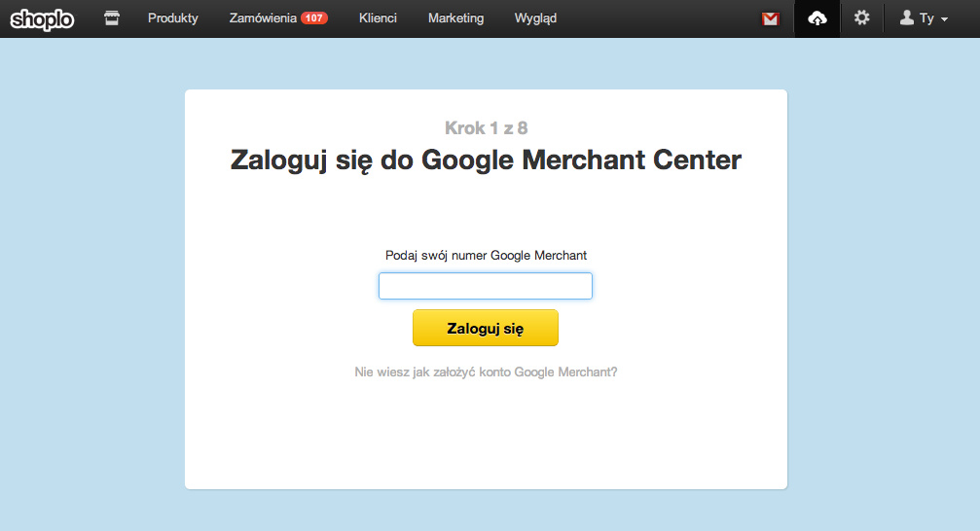This screenshot has height=531, width=980.
Task: Click the Shoplo logo
Action: pos(42,19)
